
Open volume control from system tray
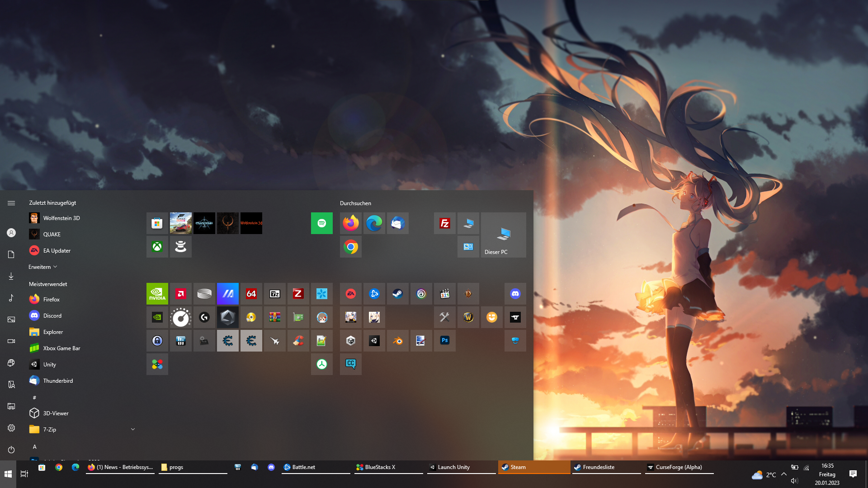tap(794, 481)
